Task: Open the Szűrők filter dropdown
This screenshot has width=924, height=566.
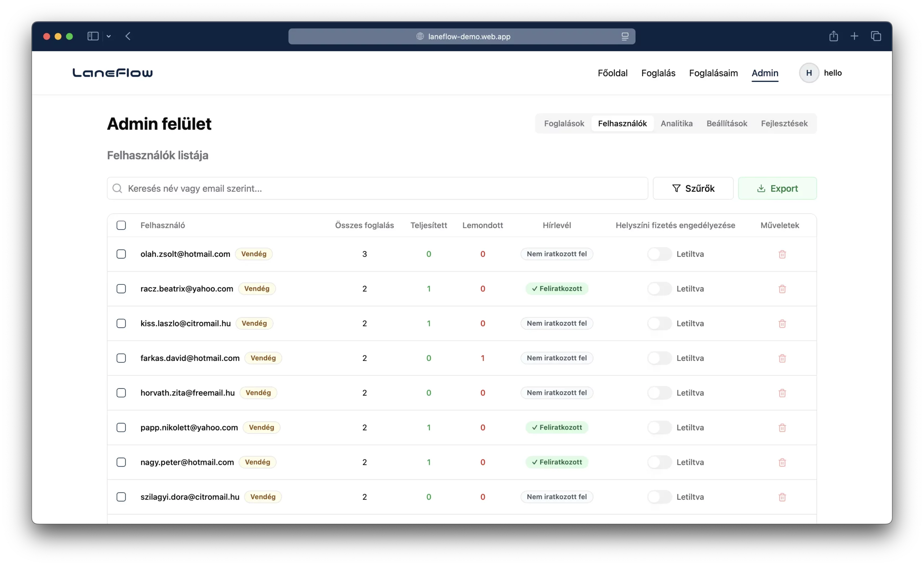Action: click(x=693, y=188)
